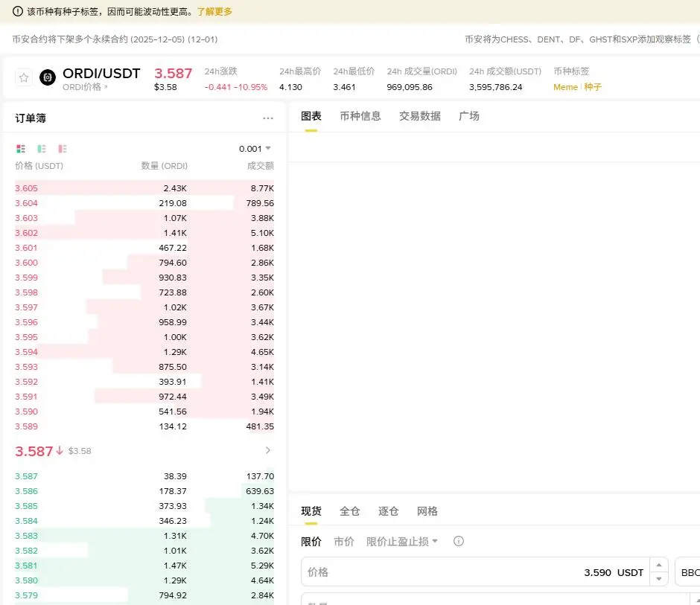Click the ORDI/USDT pair name
The height and width of the screenshot is (605, 700).
tap(101, 73)
